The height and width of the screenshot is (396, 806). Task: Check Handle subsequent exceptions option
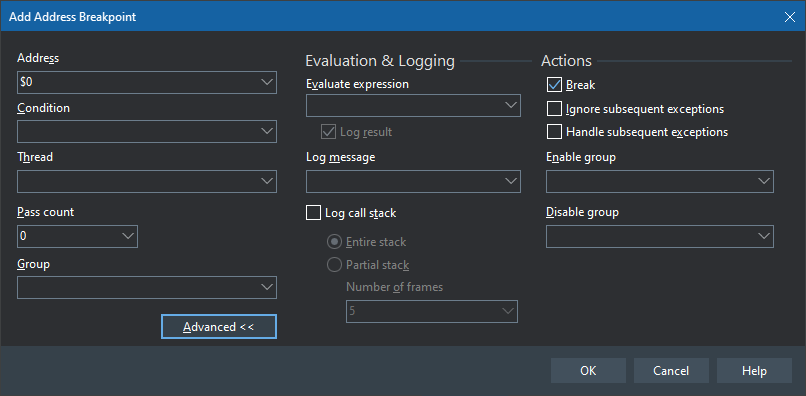[554, 132]
